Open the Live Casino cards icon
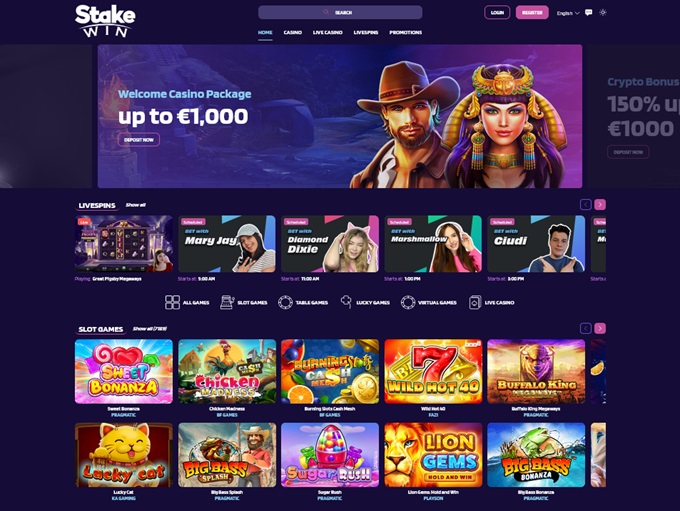This screenshot has width=680, height=511. point(475,302)
